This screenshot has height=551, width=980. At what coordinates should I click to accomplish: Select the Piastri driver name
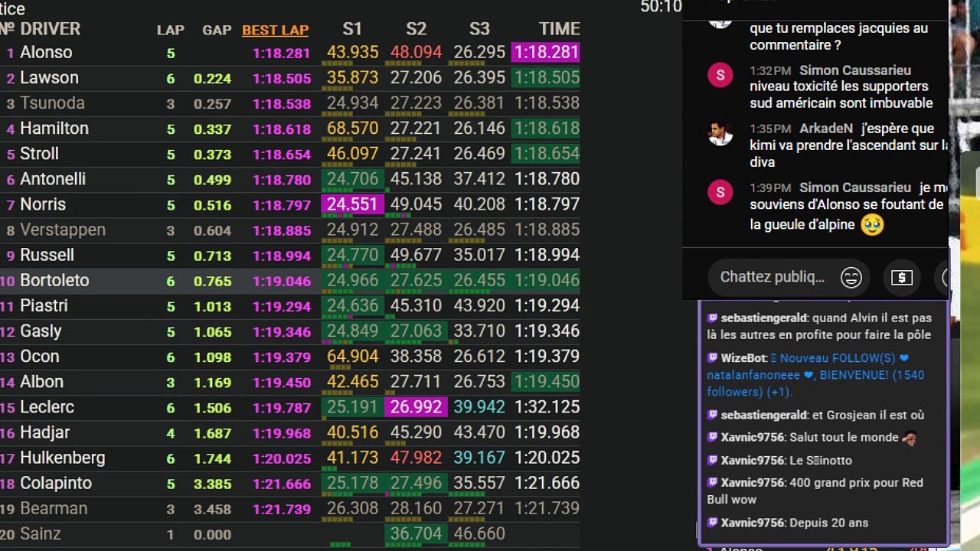pos(44,305)
